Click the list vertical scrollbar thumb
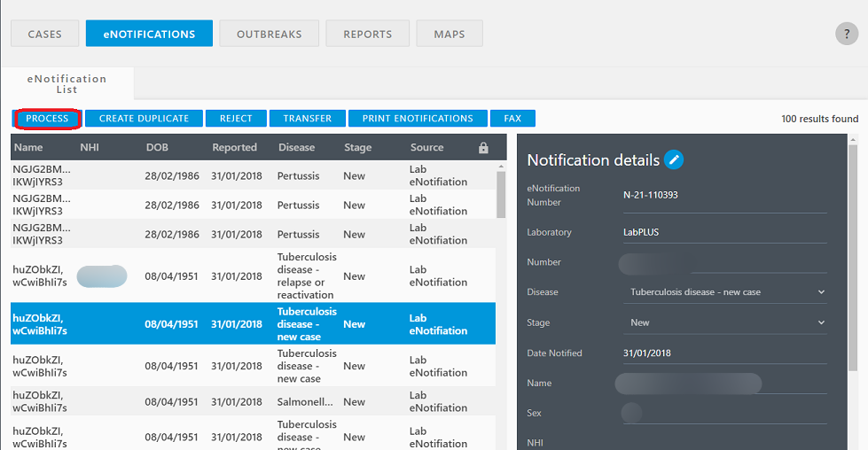Viewport: 868px width, 450px height. click(501, 195)
